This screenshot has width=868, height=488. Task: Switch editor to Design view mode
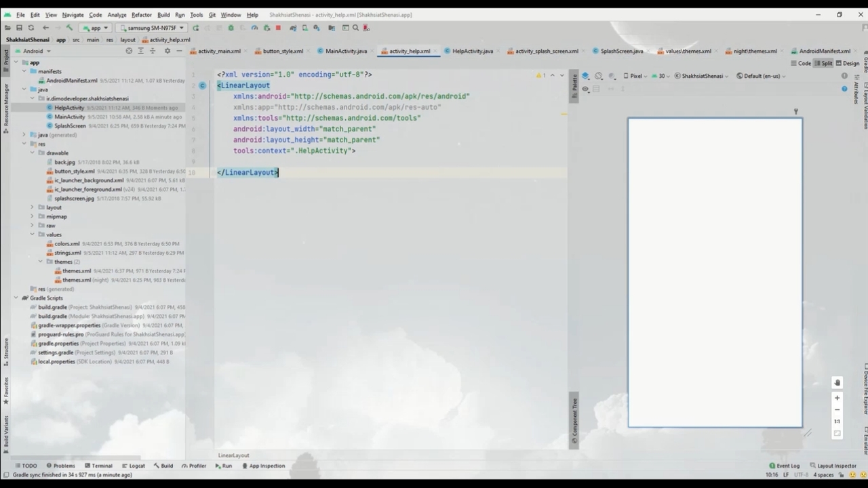tap(847, 63)
